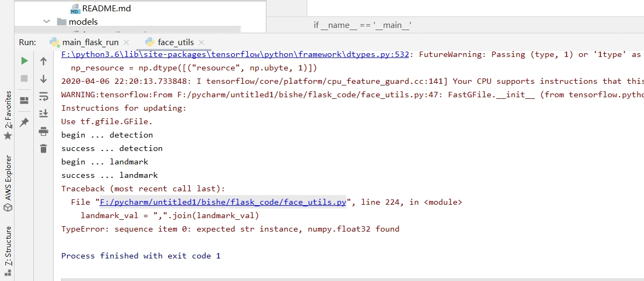Click the Print console output icon
The height and width of the screenshot is (281, 644).
pos(43,132)
